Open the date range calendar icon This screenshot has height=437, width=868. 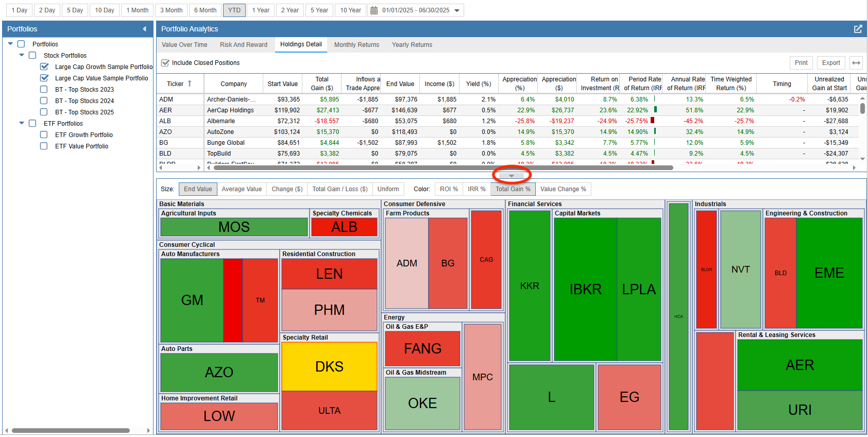point(374,10)
